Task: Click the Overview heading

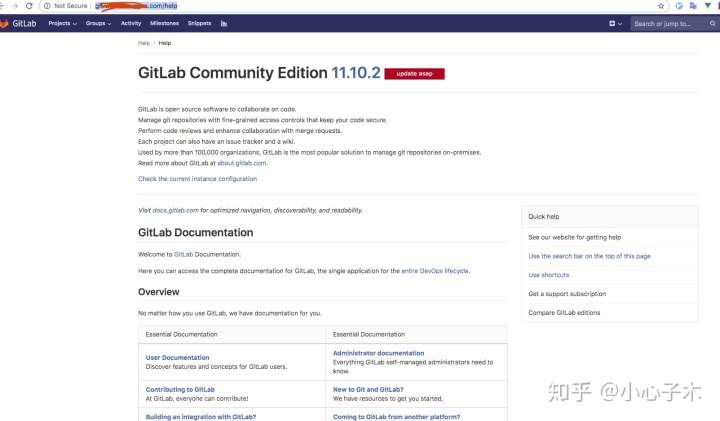Action: [158, 292]
